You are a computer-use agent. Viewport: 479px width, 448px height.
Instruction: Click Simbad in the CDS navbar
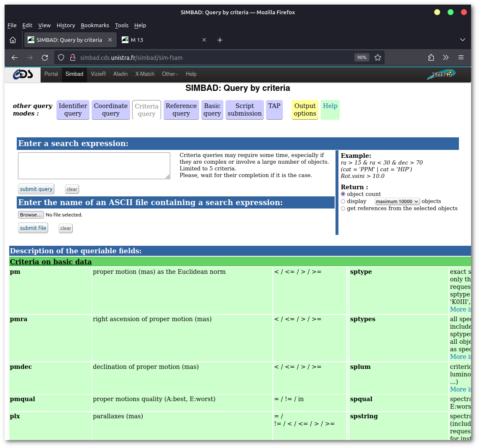(x=74, y=74)
